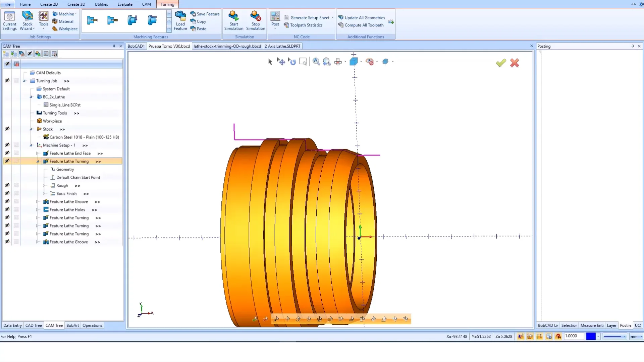Open the File menu
This screenshot has height=362, width=644.
tap(7, 4)
